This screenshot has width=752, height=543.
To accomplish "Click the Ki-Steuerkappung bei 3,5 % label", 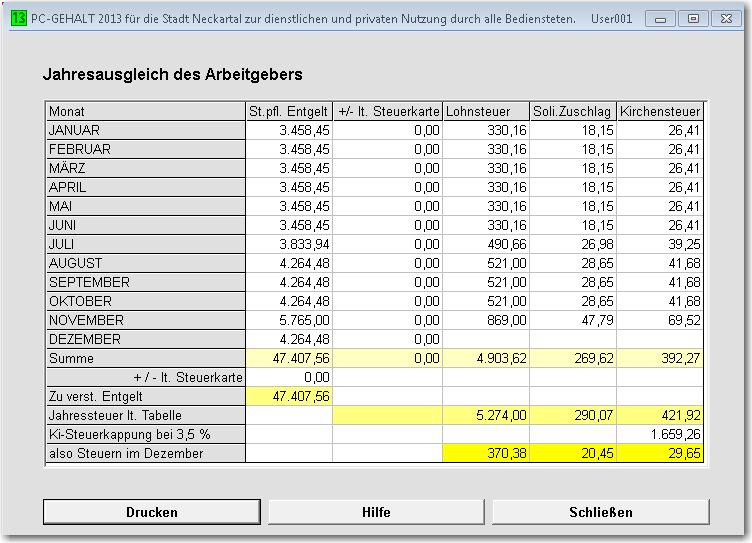I will (146, 434).
